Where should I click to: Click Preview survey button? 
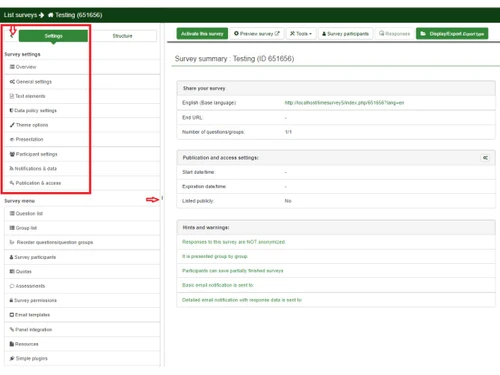pyautogui.click(x=257, y=34)
